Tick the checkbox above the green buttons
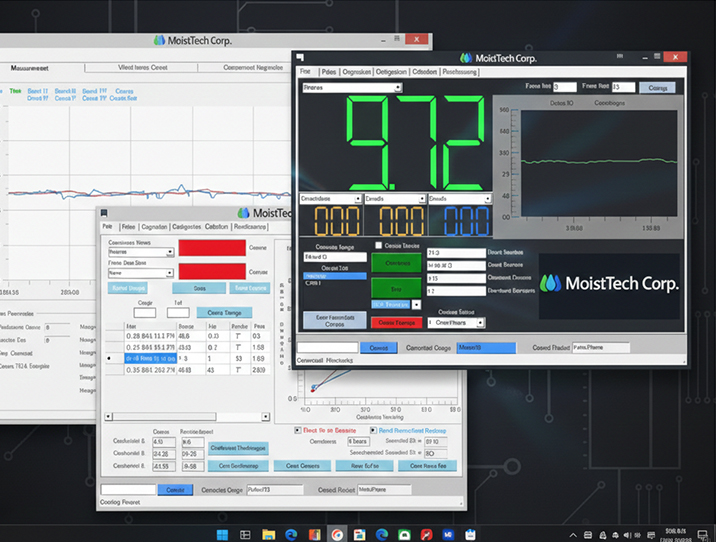This screenshot has height=542, width=716. coord(378,246)
